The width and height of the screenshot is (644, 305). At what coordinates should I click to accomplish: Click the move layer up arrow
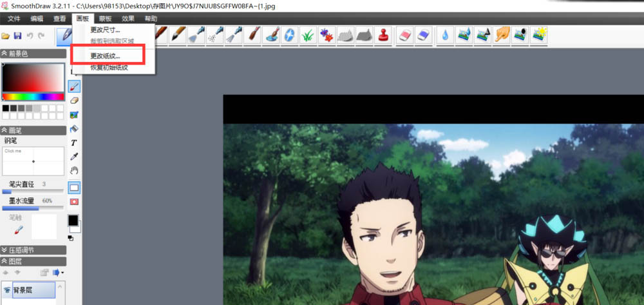tap(6, 273)
